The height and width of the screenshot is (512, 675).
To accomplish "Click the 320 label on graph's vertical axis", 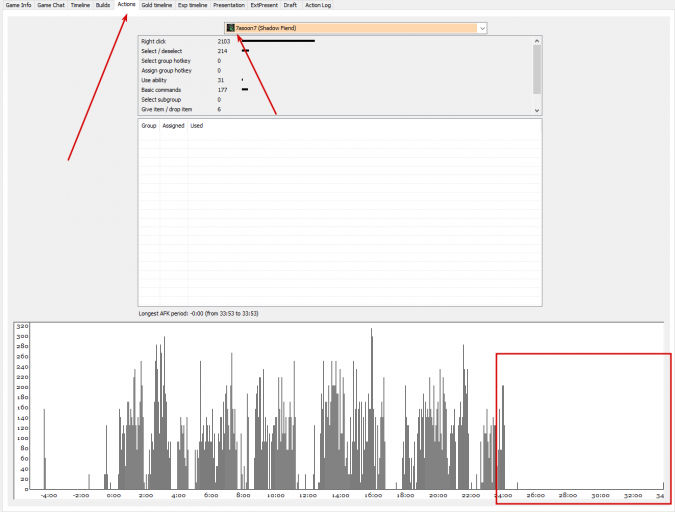I will click(x=22, y=326).
